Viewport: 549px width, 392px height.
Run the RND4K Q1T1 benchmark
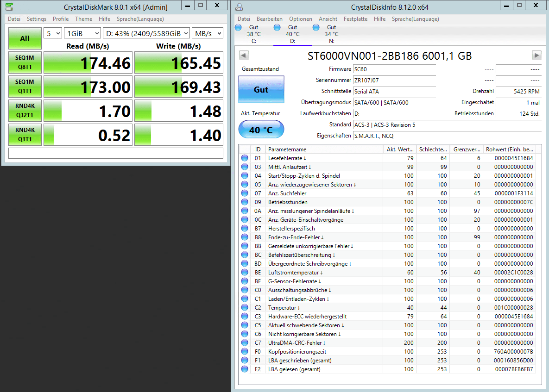point(25,135)
